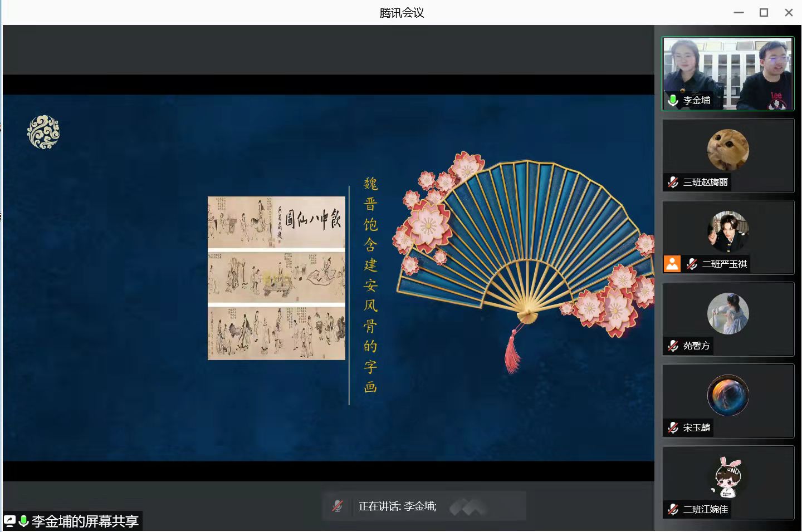
Task: Click the 饮中八仙图 painting on the slide
Action: click(x=276, y=278)
